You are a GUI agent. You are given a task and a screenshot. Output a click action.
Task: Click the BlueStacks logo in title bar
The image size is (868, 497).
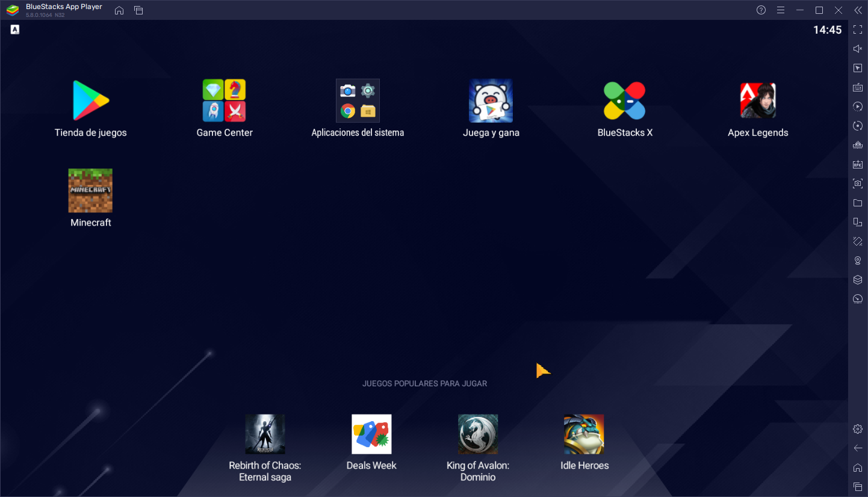[x=13, y=10]
